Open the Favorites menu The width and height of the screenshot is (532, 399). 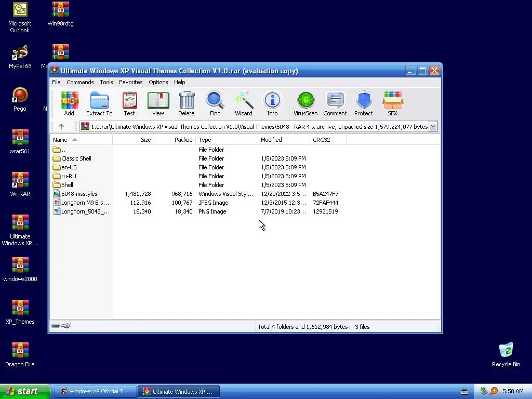(130, 82)
